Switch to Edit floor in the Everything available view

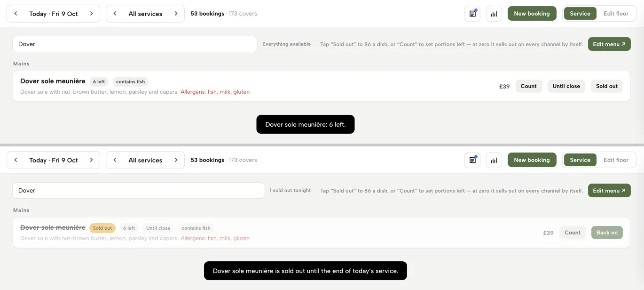coord(616,14)
